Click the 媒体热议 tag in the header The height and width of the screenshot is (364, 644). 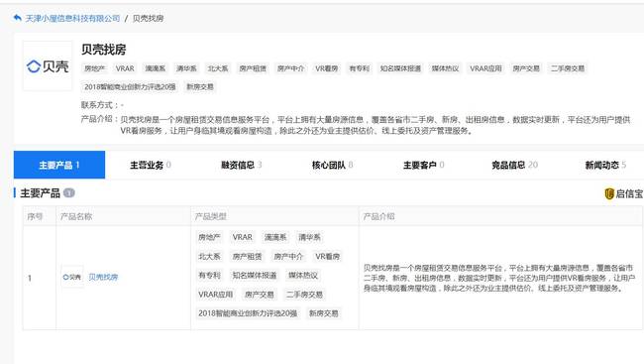(445, 68)
